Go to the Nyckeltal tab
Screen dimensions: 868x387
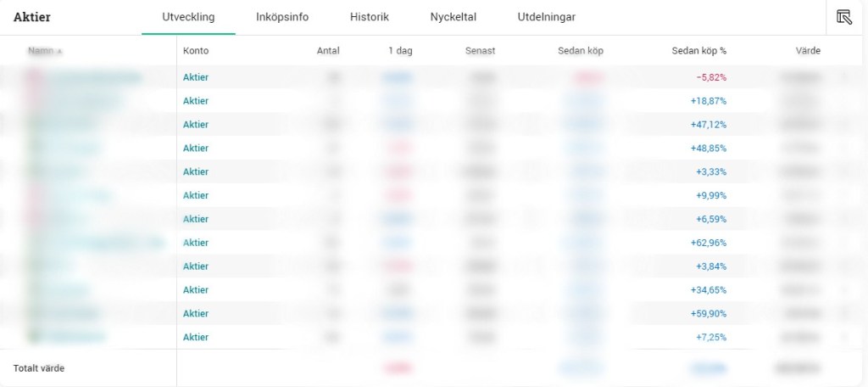point(453,17)
